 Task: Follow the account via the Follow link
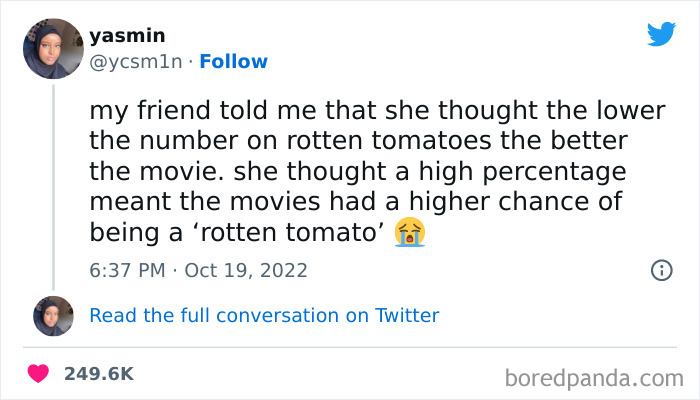click(234, 61)
